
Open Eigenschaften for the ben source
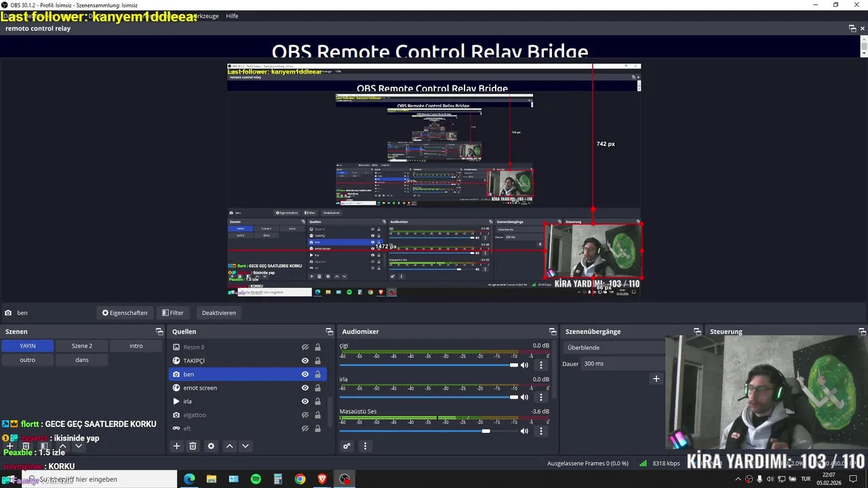click(x=125, y=312)
